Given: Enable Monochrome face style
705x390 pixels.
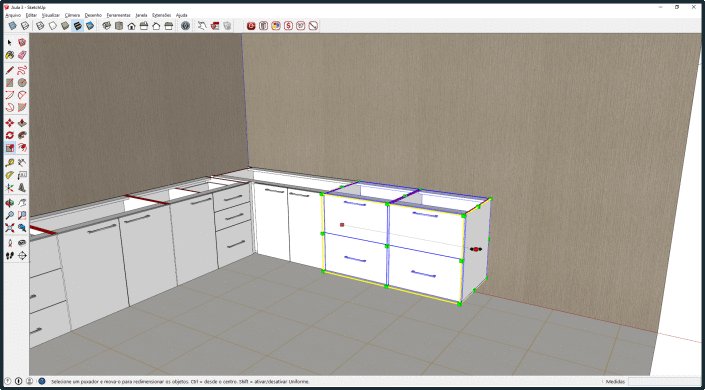Looking at the screenshot, I should click(x=90, y=26).
